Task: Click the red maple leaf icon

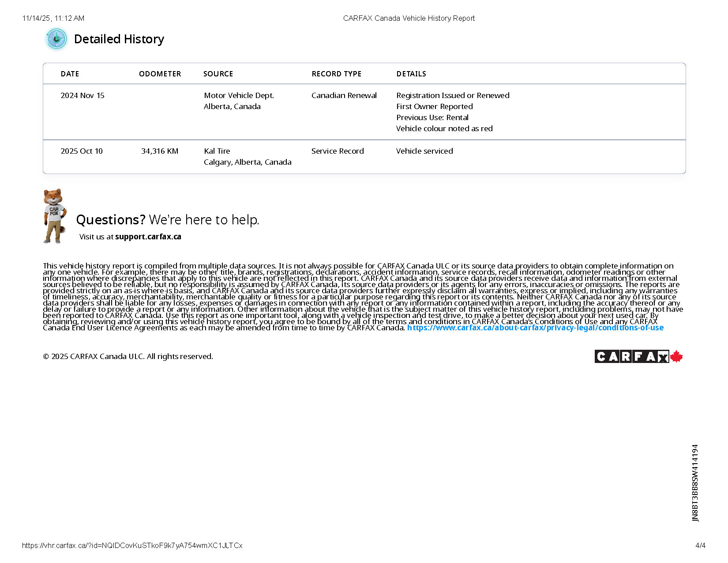Action: [x=676, y=356]
